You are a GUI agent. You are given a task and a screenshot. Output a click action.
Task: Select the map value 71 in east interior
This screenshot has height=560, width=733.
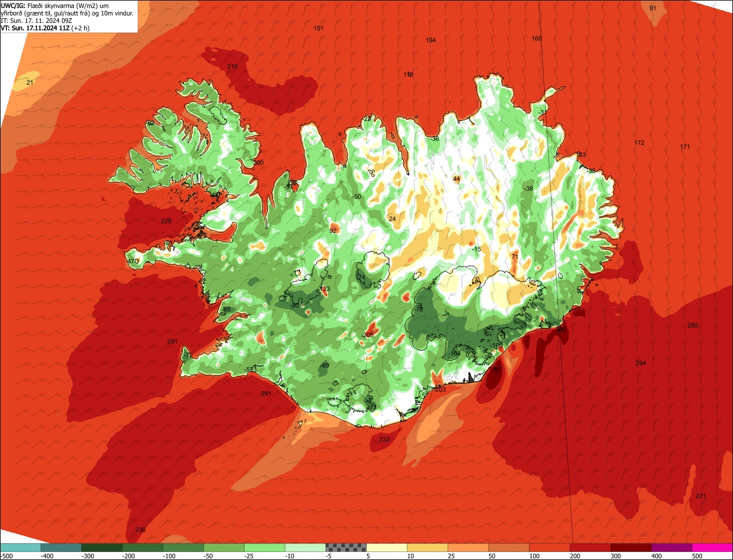[x=515, y=257]
